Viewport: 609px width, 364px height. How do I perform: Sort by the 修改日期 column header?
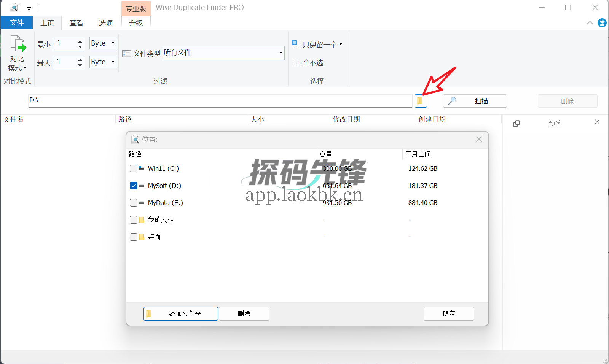tap(346, 119)
